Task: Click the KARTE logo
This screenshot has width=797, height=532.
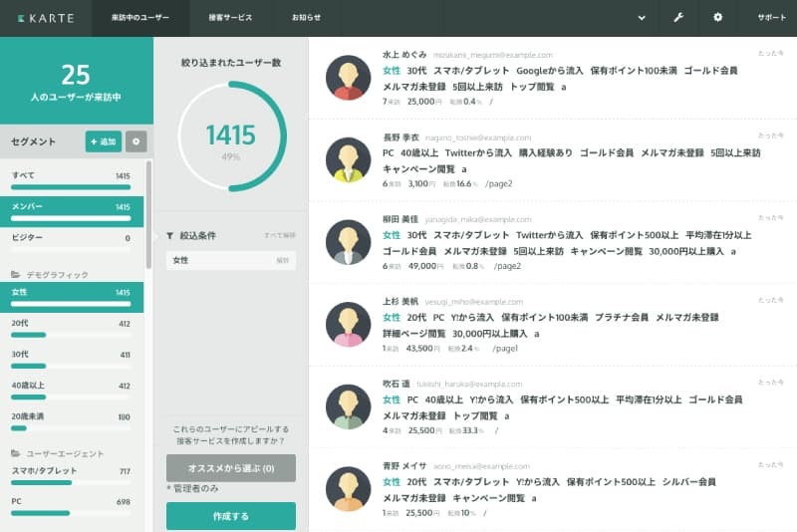Action: (x=46, y=18)
